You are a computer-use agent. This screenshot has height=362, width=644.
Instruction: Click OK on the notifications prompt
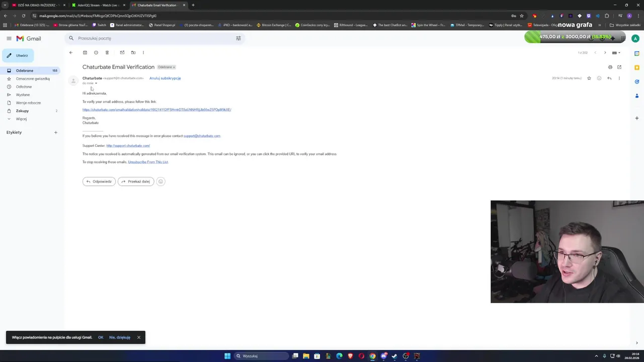click(x=101, y=337)
